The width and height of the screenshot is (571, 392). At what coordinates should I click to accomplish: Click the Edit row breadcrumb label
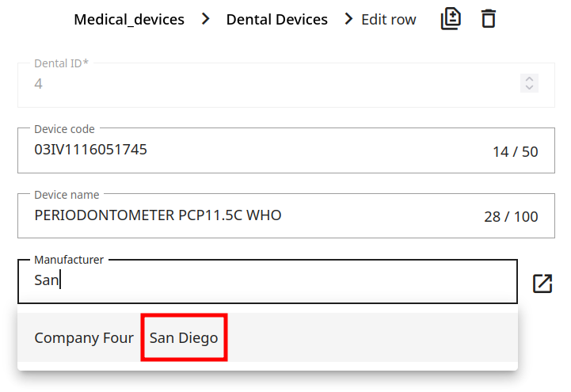pos(388,20)
